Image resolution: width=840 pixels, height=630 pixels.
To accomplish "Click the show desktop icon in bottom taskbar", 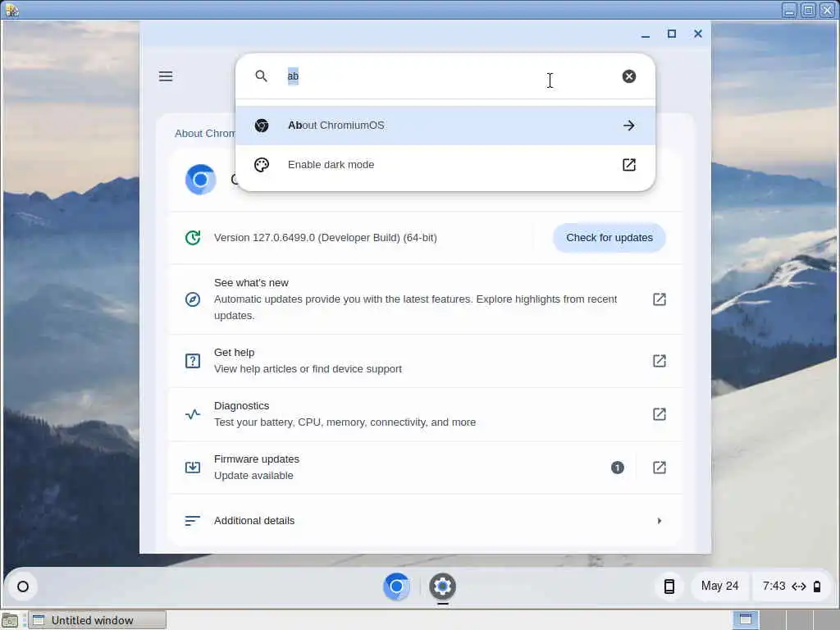I will [10, 620].
